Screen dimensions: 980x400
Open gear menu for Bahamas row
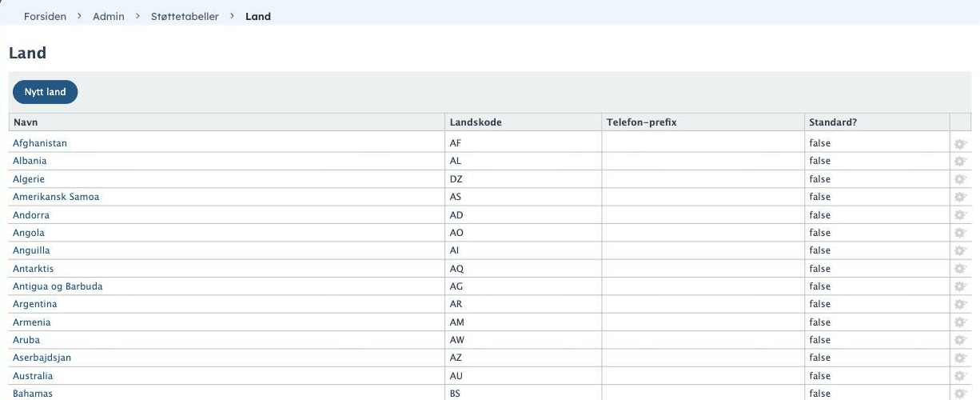(x=960, y=394)
